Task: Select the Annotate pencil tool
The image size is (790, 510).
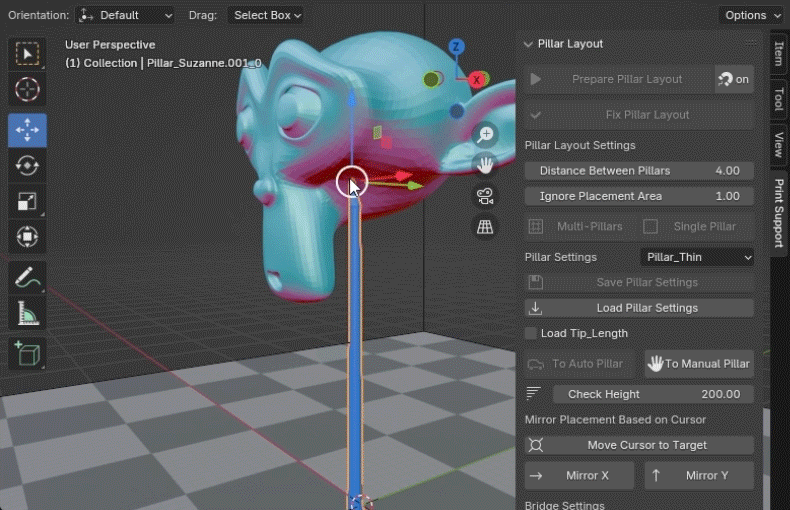Action: pos(27,277)
